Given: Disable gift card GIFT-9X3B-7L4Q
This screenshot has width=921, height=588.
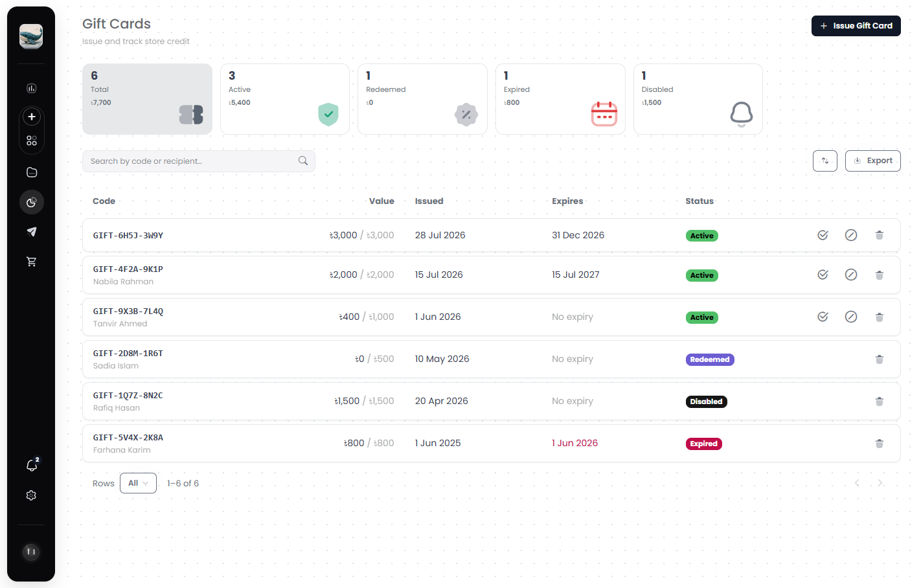Looking at the screenshot, I should pos(851,317).
